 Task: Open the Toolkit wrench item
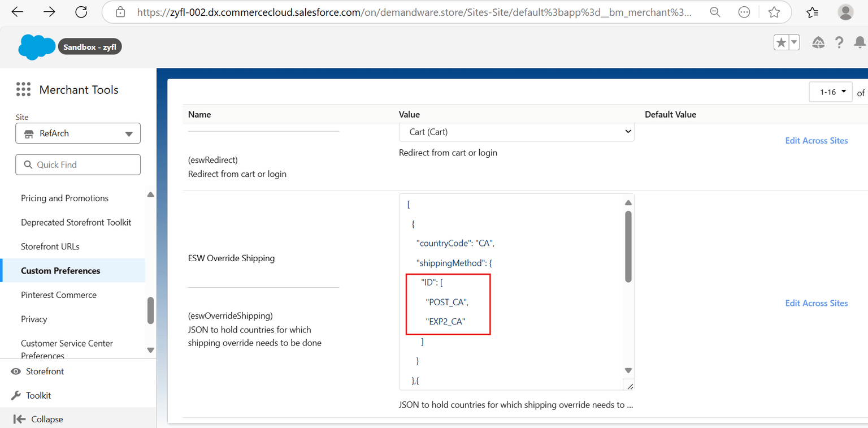click(31, 396)
